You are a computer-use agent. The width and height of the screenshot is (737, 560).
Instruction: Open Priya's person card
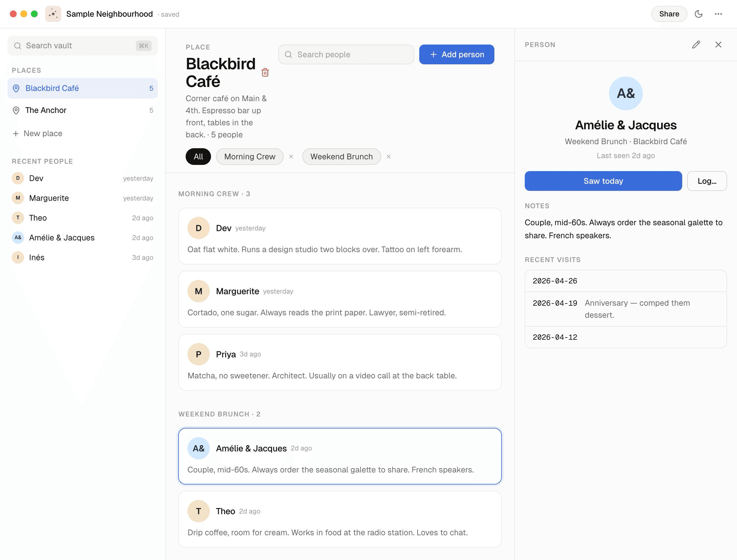click(340, 362)
